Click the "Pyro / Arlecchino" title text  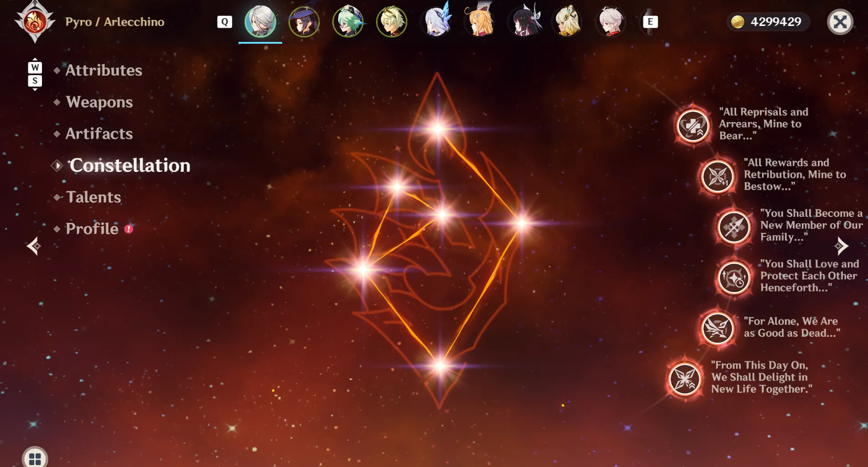[115, 22]
